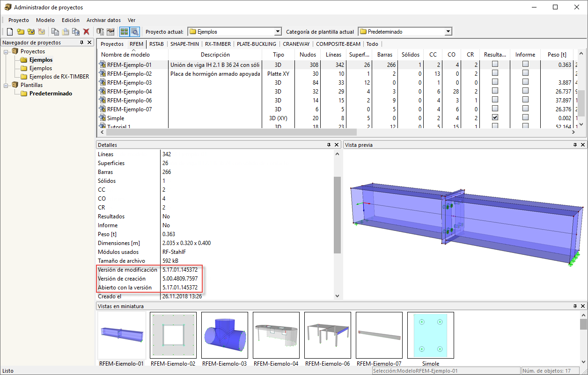Collapse the Plantillas tree node
The height and width of the screenshot is (375, 588).
(x=6, y=85)
